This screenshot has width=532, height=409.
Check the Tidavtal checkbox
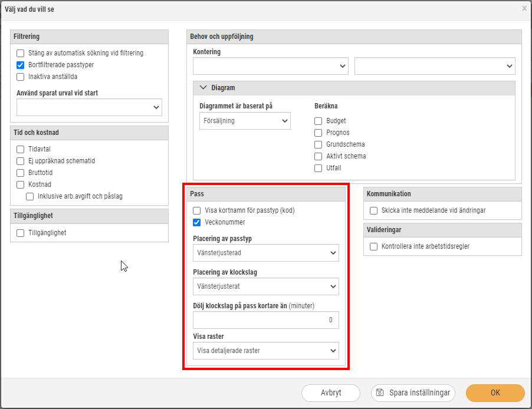tap(21, 149)
